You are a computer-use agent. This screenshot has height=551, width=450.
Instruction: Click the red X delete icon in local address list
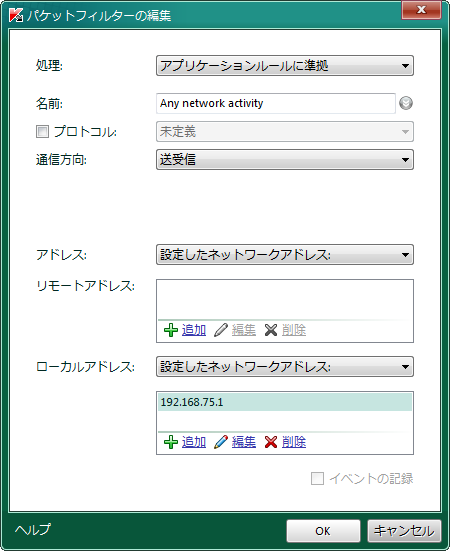point(271,442)
